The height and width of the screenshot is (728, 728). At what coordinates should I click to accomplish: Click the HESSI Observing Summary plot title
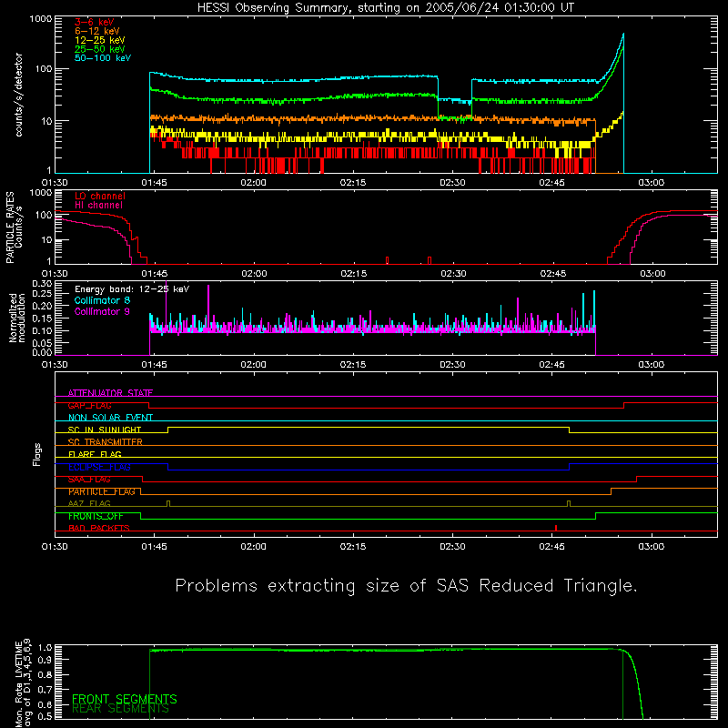tap(386, 8)
